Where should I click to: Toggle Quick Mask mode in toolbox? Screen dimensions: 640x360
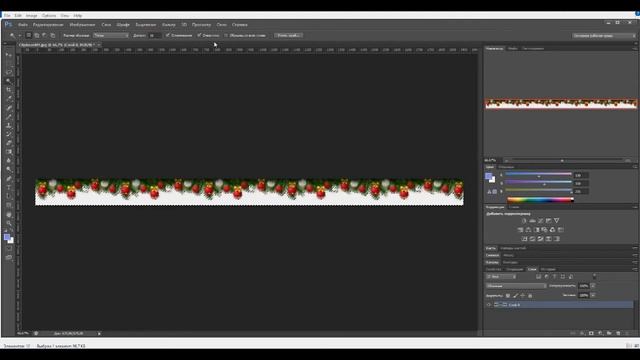coord(9,249)
